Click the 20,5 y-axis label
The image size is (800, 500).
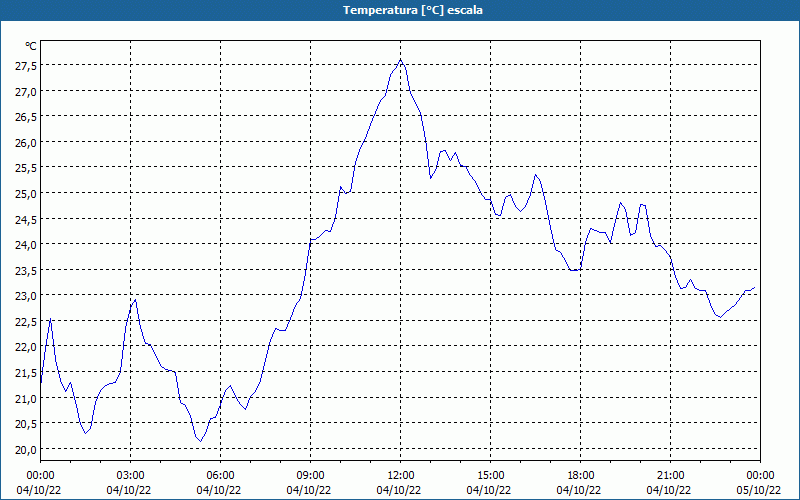pos(26,424)
